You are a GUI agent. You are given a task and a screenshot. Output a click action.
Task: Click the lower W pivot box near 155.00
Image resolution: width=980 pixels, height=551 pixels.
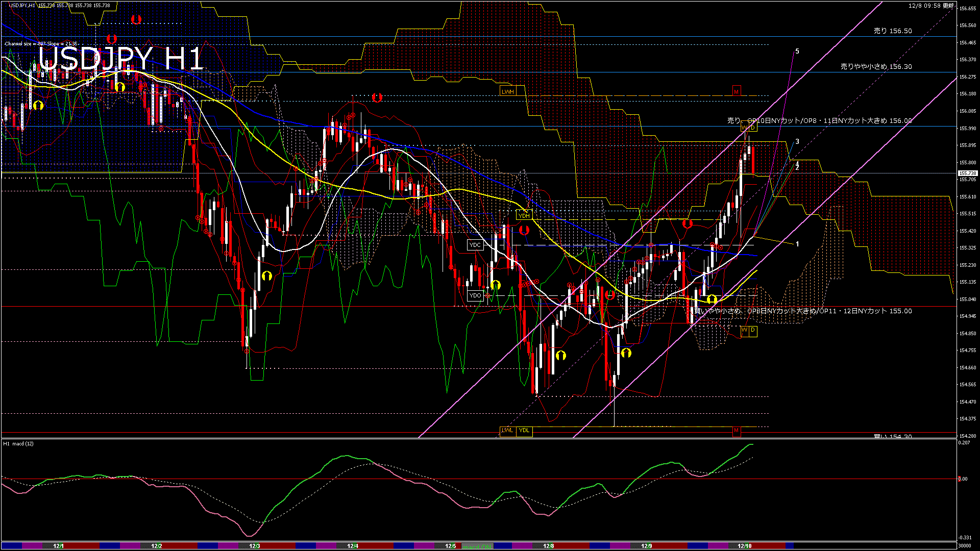click(x=744, y=331)
